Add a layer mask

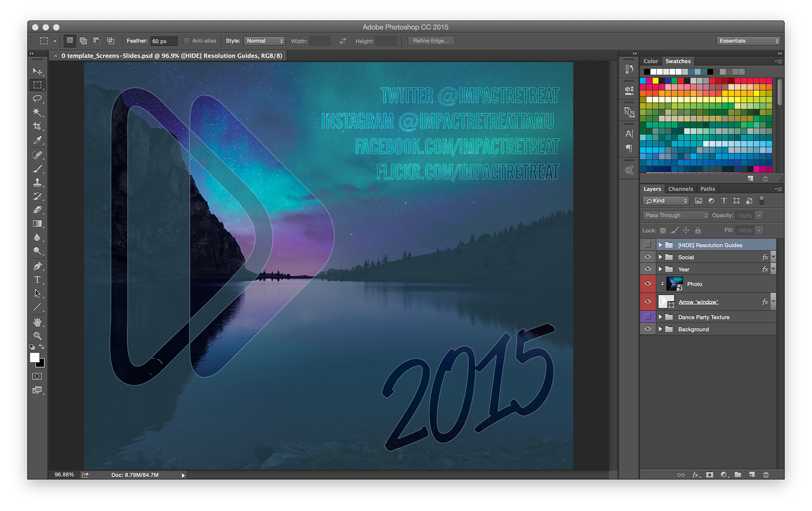click(710, 475)
